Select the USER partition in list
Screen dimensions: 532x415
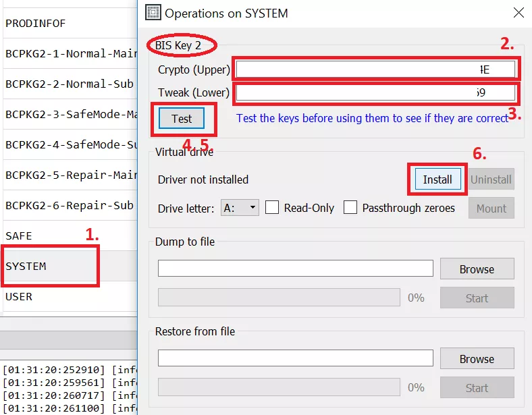click(x=51, y=296)
